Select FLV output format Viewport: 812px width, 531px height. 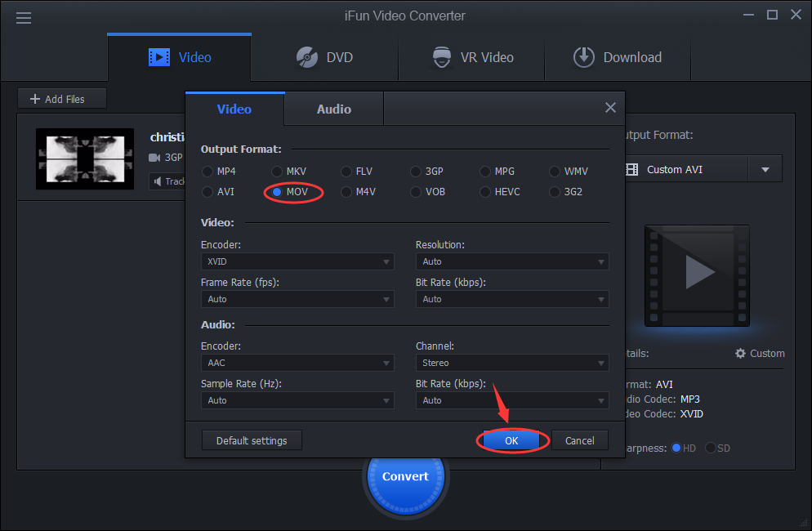click(x=357, y=172)
